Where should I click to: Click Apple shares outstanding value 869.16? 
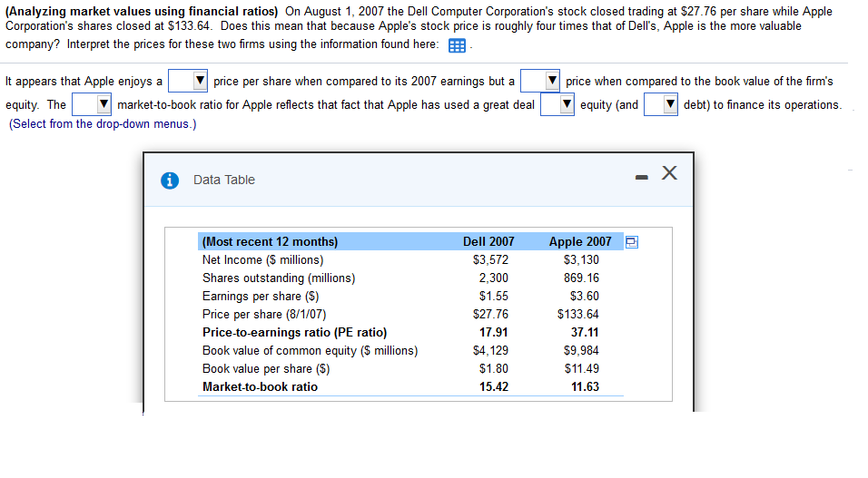coord(582,278)
